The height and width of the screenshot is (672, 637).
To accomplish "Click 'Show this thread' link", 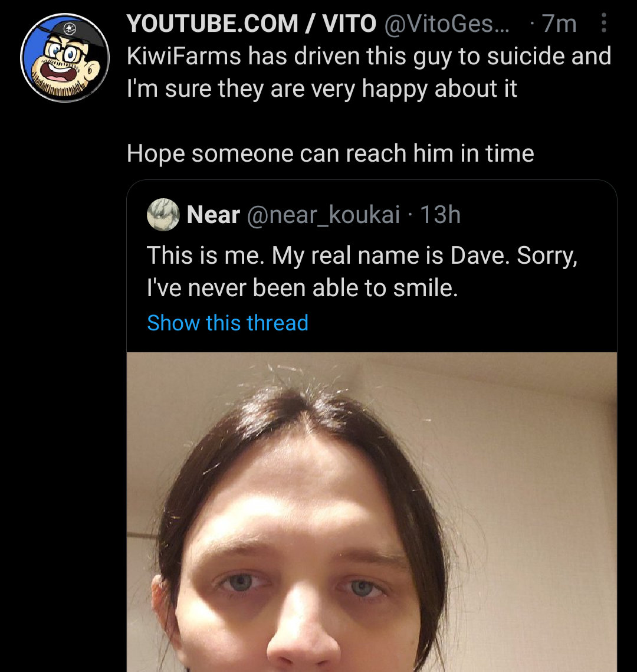I will (x=228, y=323).
